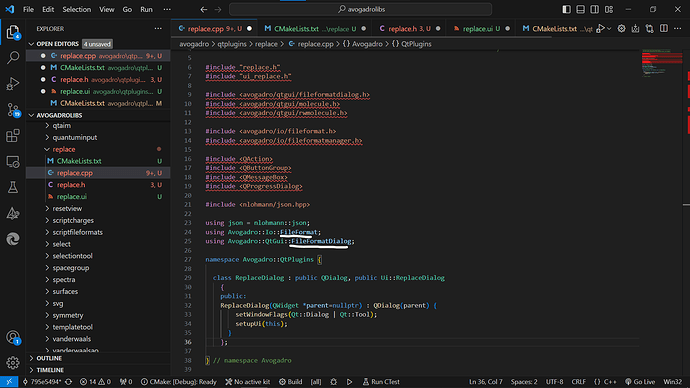The height and width of the screenshot is (388, 690).
Task: Click the avogadrolibs command center search box
Action: point(360,9)
